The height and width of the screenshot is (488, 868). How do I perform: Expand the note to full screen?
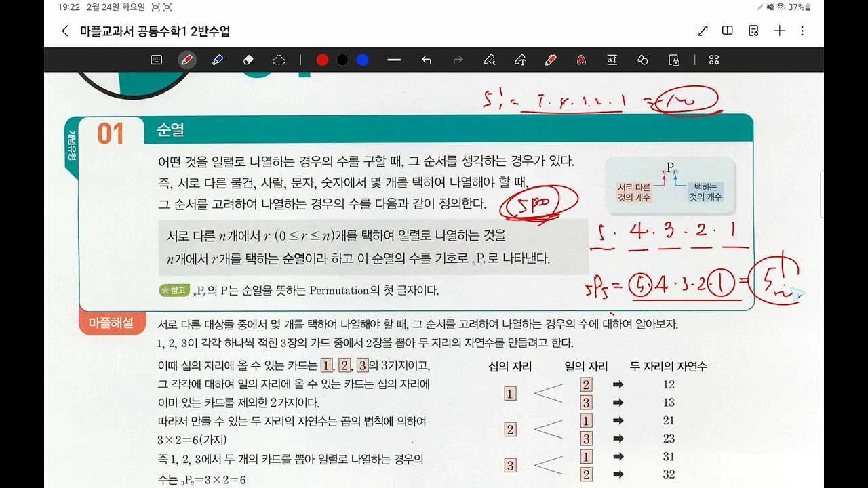(703, 31)
